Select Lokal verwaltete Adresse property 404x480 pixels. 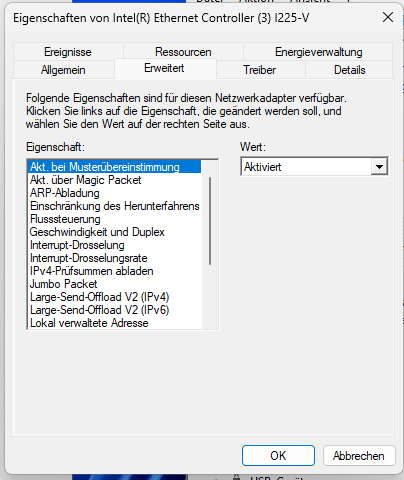(x=115, y=323)
